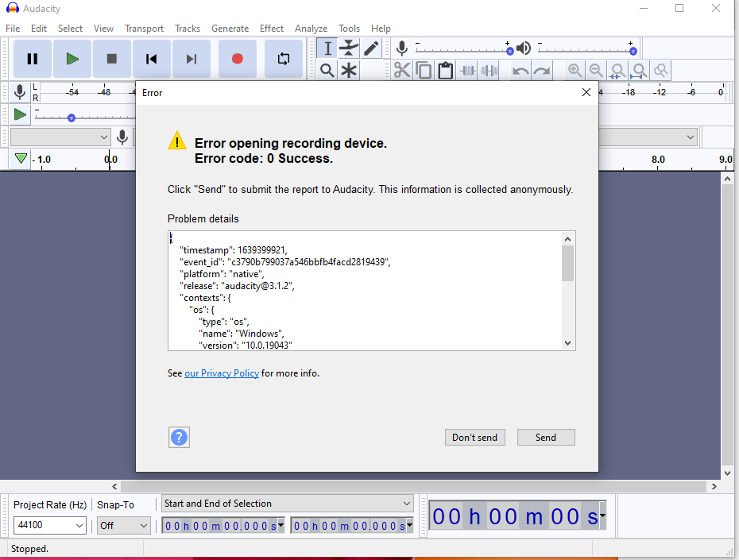
Task: Open the Edit menu
Action: click(x=39, y=29)
